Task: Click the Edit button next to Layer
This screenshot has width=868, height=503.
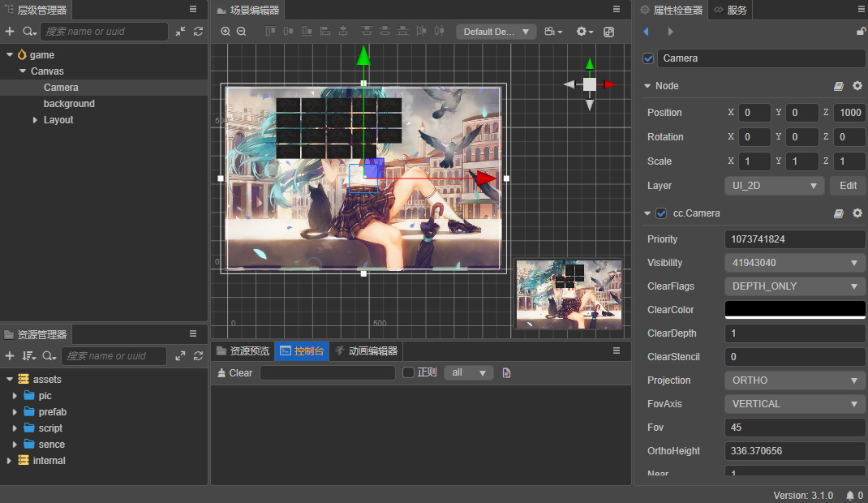Action: [x=848, y=186]
